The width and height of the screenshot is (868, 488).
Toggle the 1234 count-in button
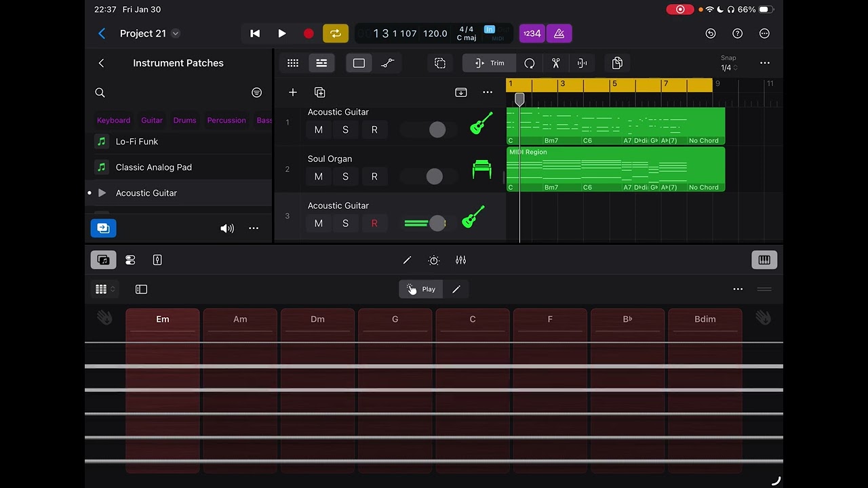(532, 33)
